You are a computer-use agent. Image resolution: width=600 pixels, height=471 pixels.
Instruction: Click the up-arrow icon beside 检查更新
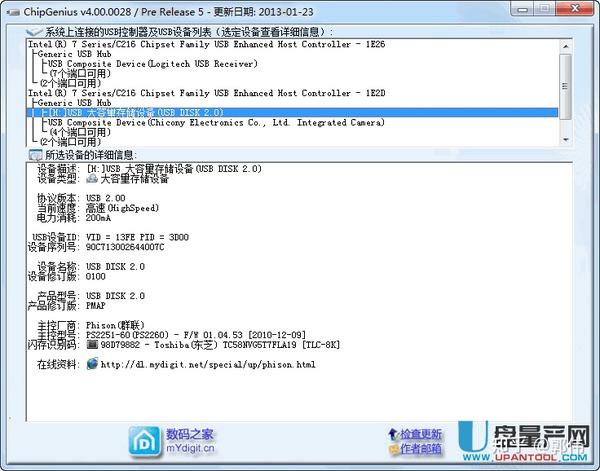pyautogui.click(x=393, y=434)
